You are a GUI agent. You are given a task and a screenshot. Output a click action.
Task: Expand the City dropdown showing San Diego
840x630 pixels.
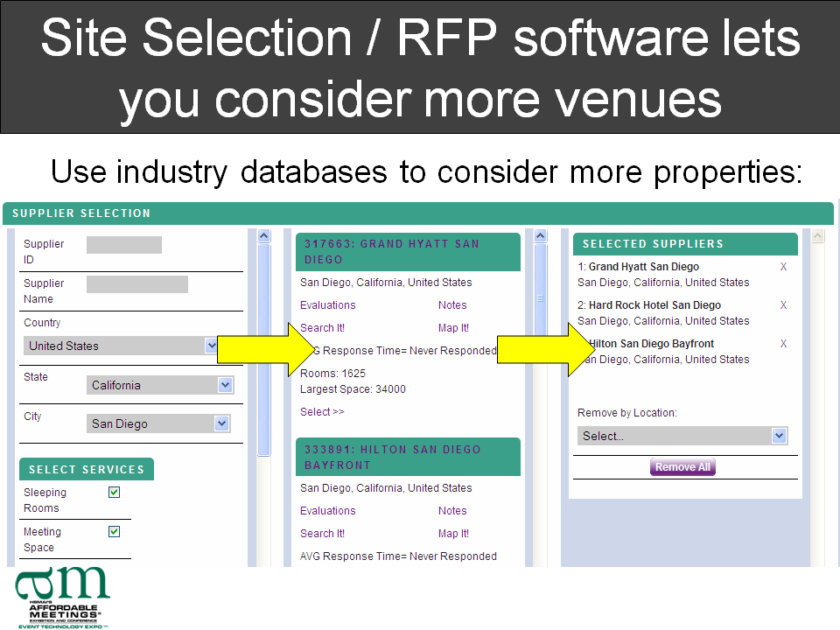coord(158,423)
